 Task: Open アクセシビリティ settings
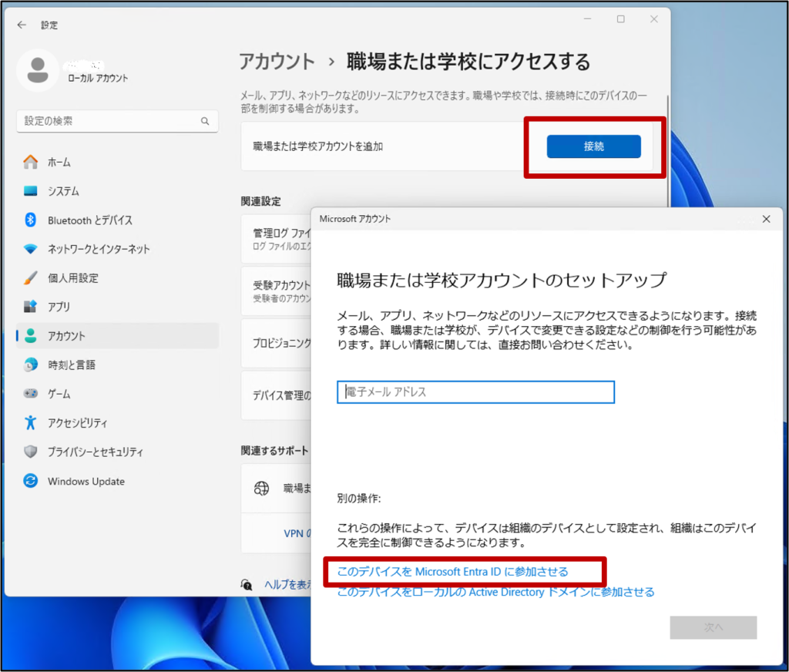(x=117, y=423)
